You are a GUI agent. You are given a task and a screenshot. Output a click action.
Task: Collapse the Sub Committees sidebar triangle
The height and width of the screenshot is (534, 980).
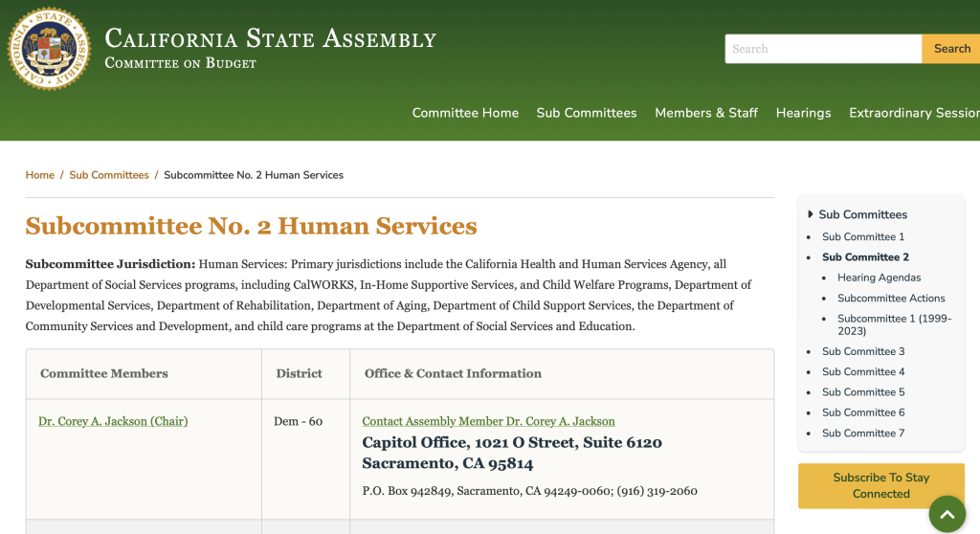pos(810,213)
